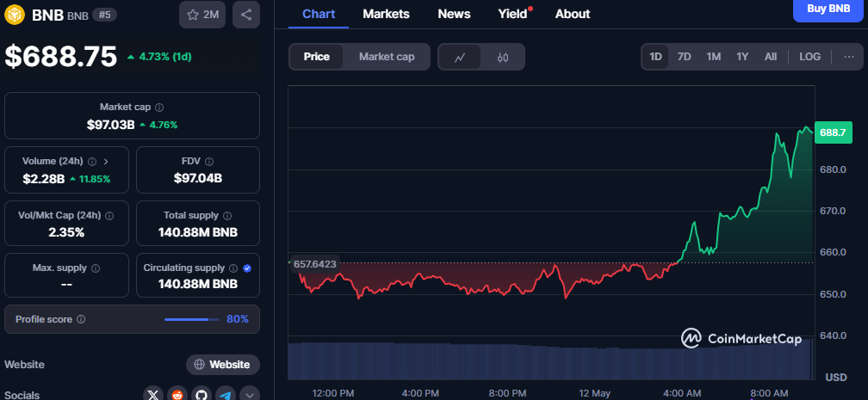
Task: Click the Vol/Mkt Cap info icon
Action: click(x=109, y=215)
